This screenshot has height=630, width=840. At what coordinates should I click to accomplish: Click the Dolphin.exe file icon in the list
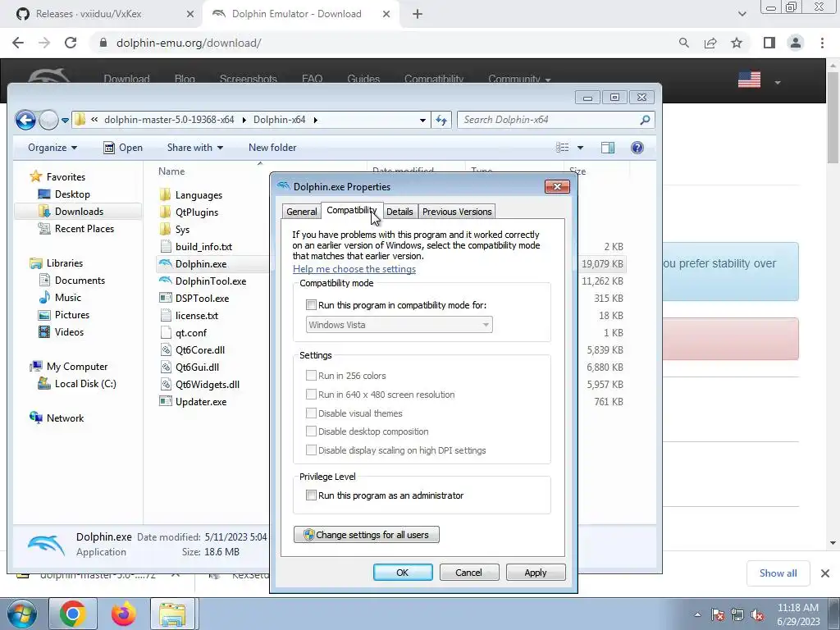point(166,263)
